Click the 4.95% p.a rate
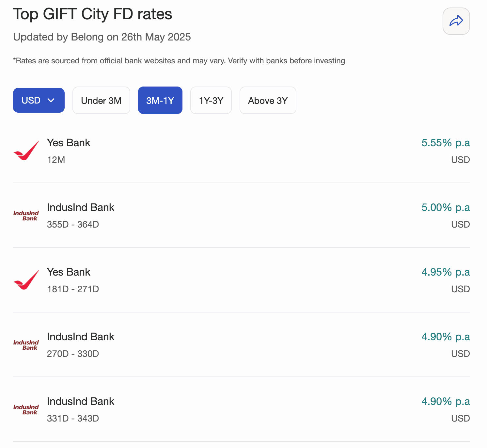The width and height of the screenshot is (487, 448). [446, 272]
